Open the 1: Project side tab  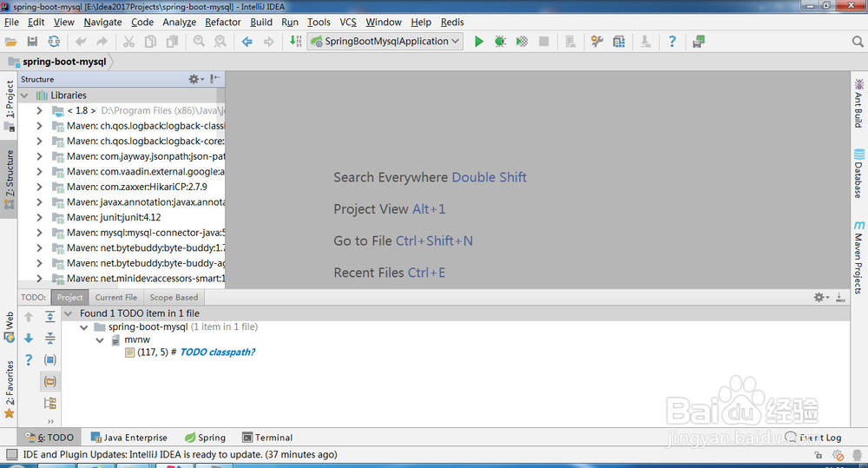pyautogui.click(x=10, y=105)
